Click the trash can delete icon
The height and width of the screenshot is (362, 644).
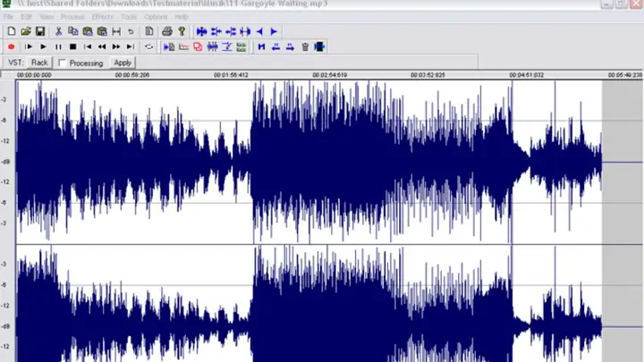(x=305, y=46)
